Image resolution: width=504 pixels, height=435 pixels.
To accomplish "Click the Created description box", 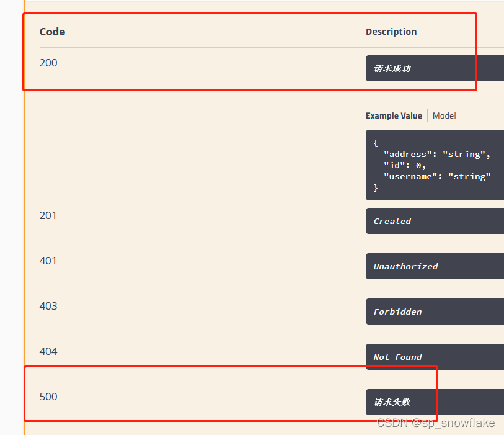I will click(x=435, y=221).
